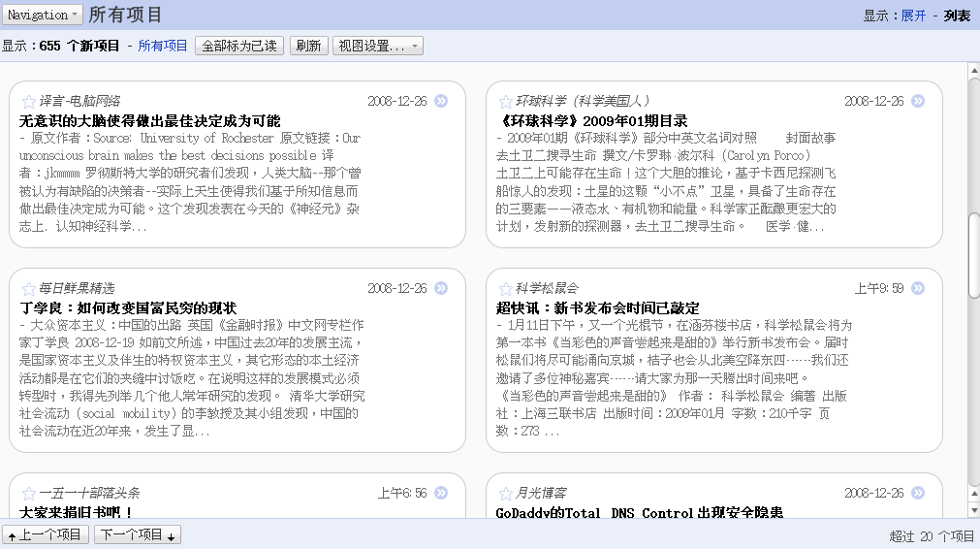Image resolution: width=980 pixels, height=549 pixels.
Task: Star the 每日鲜果精选 item
Action: point(29,289)
